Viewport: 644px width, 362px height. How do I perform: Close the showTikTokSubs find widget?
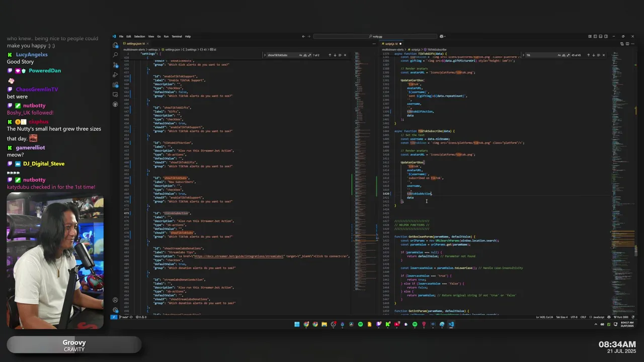click(x=345, y=55)
